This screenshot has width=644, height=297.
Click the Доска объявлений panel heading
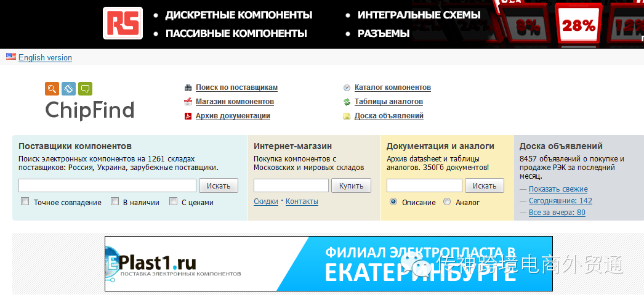(561, 146)
